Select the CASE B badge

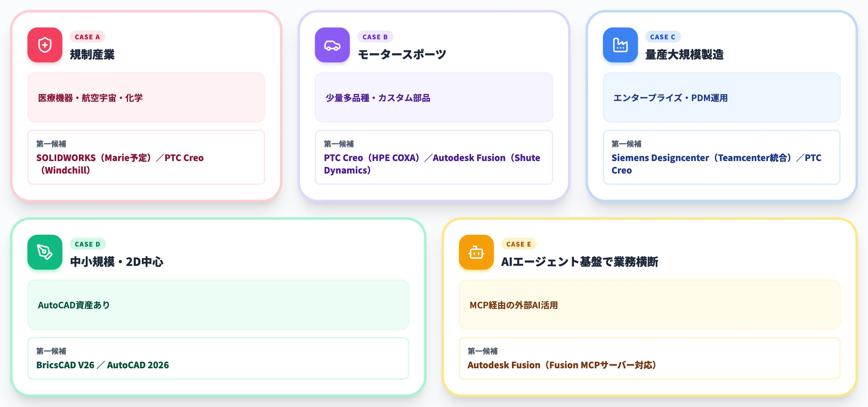pyautogui.click(x=375, y=37)
